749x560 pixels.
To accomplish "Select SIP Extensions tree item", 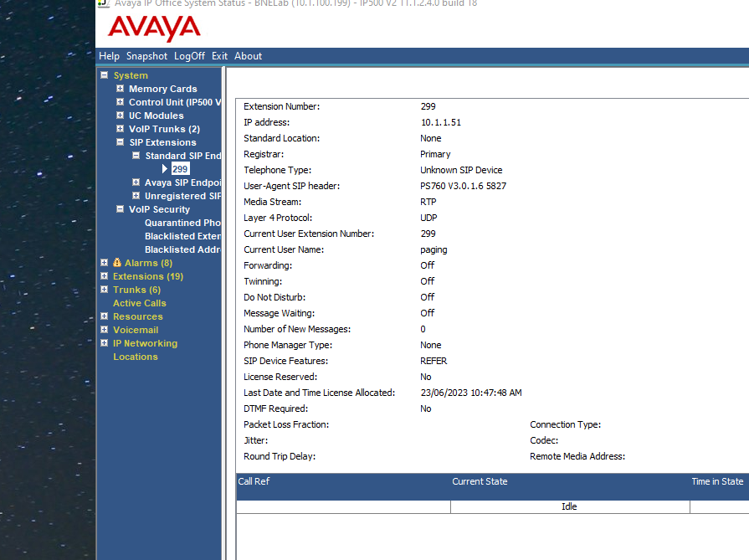I will (x=162, y=142).
